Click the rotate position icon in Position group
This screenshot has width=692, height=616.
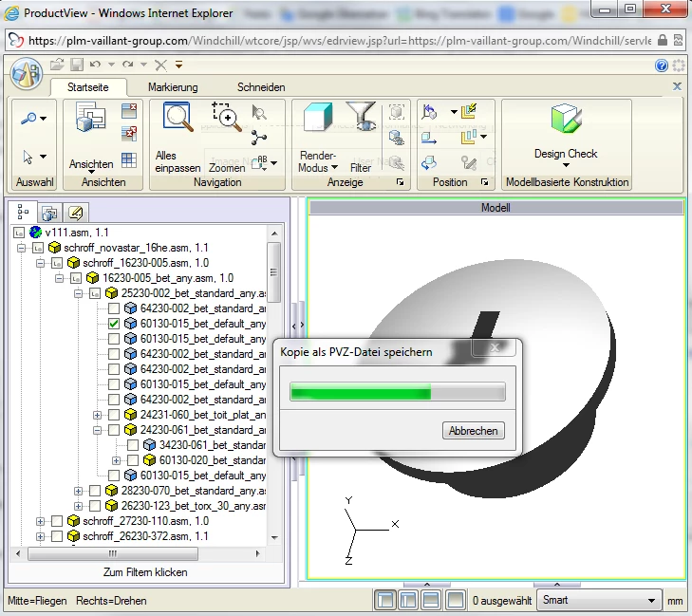429,163
